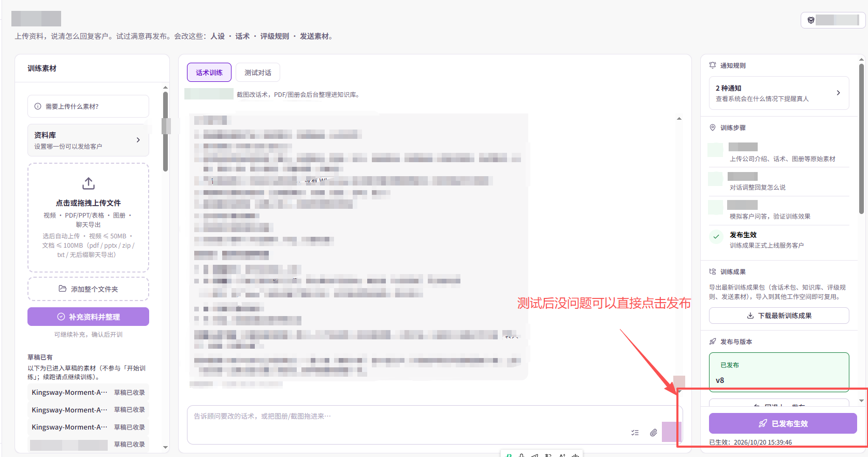Viewport: 868px width, 457px height.
Task: Click the rocket icon beside 发布与版本
Action: click(713, 341)
